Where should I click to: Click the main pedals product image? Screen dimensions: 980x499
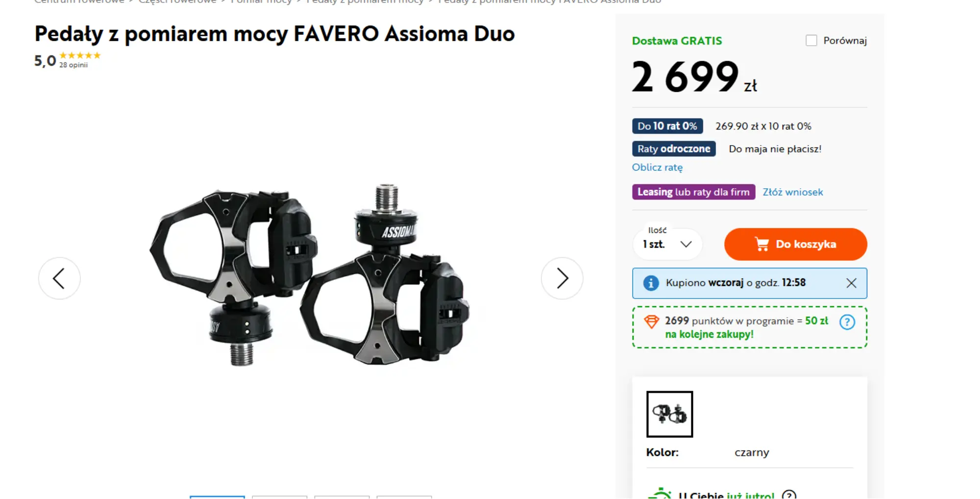tap(310, 274)
